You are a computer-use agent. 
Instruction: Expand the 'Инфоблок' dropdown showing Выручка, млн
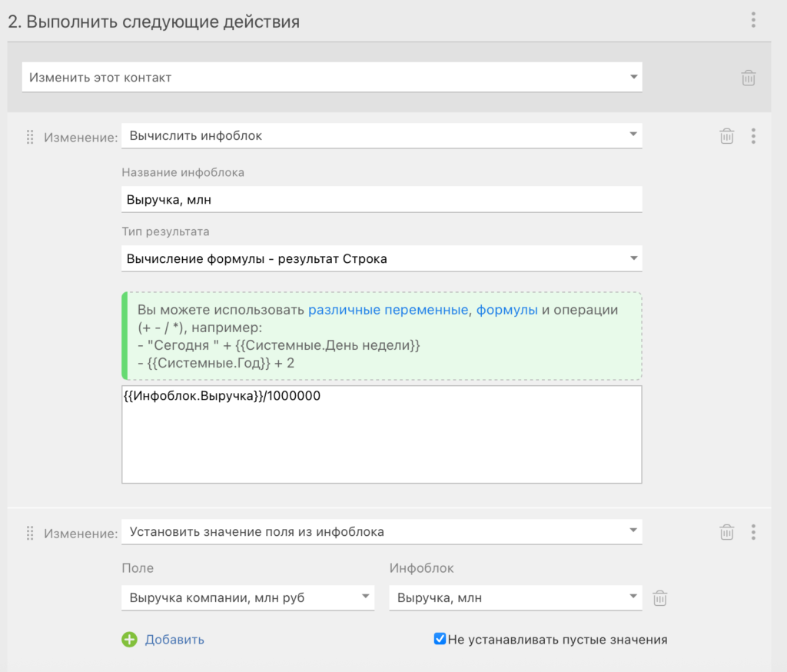pos(515,597)
